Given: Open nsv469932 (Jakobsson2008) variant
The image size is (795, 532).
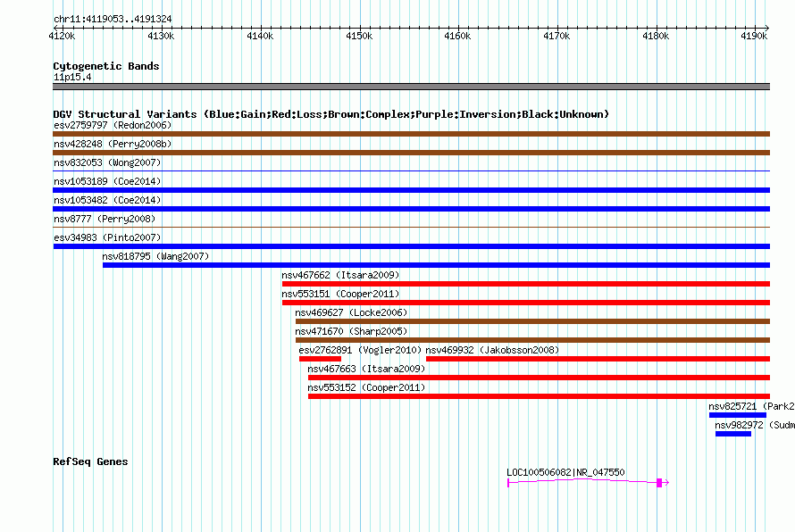Looking at the screenshot, I should [x=492, y=350].
